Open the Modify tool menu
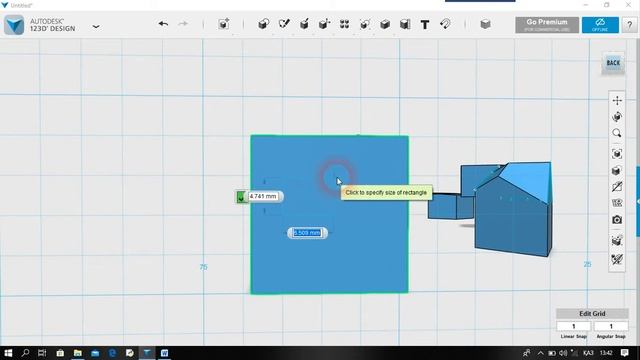The image size is (640, 360). [x=324, y=24]
